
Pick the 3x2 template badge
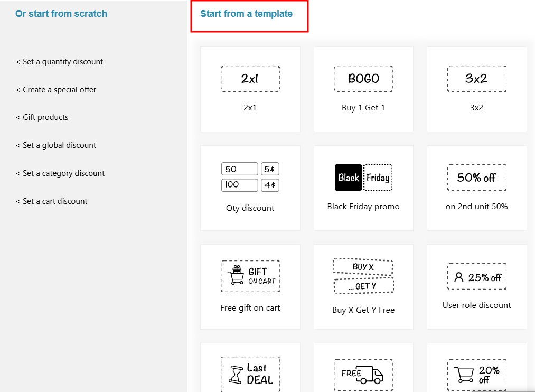pos(476,79)
